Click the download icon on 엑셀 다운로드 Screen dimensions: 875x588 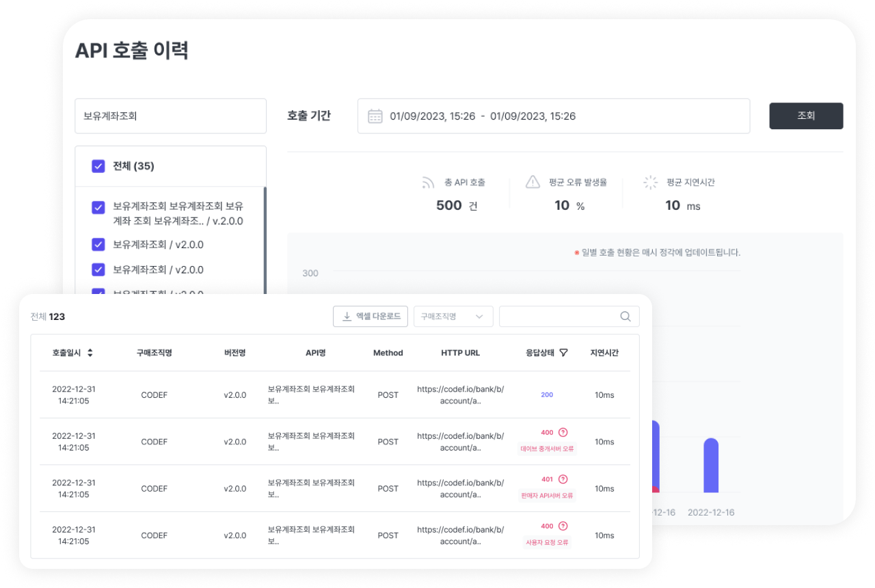(347, 317)
